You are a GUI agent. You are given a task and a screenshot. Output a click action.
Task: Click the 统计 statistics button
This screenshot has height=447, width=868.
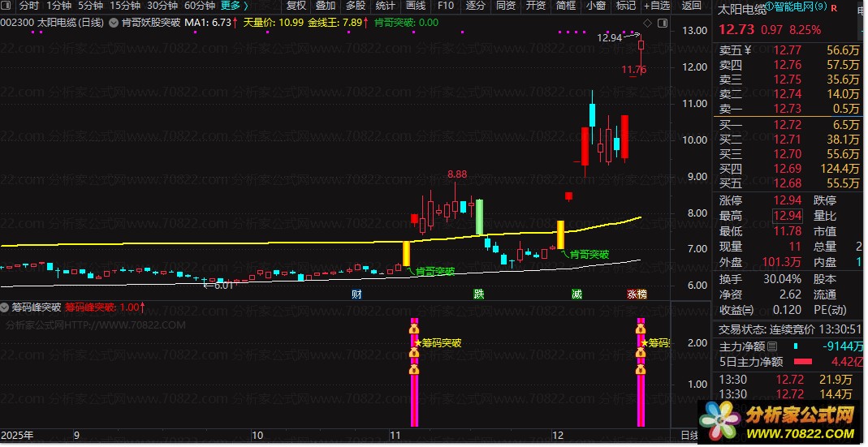pos(386,6)
